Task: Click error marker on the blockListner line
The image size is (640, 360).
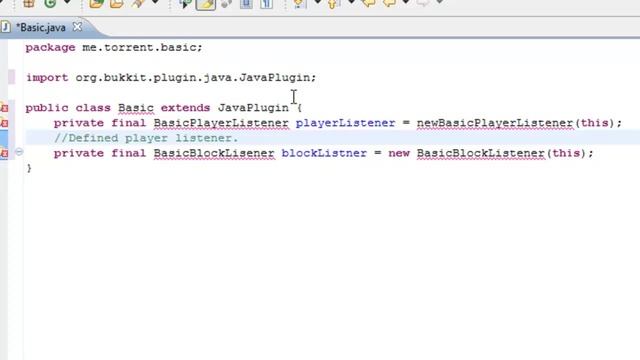Action: coord(4,153)
